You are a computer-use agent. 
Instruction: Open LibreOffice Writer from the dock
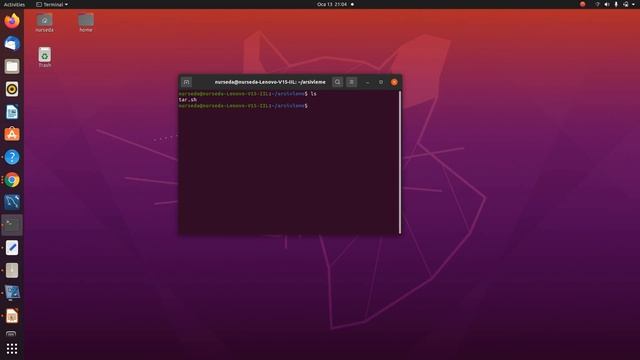coord(12,112)
